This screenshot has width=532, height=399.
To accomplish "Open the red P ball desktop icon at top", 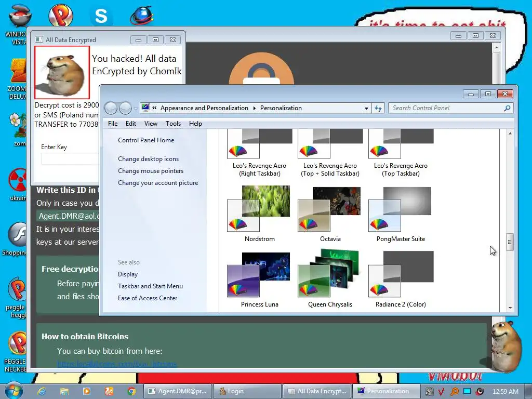I will (x=60, y=15).
